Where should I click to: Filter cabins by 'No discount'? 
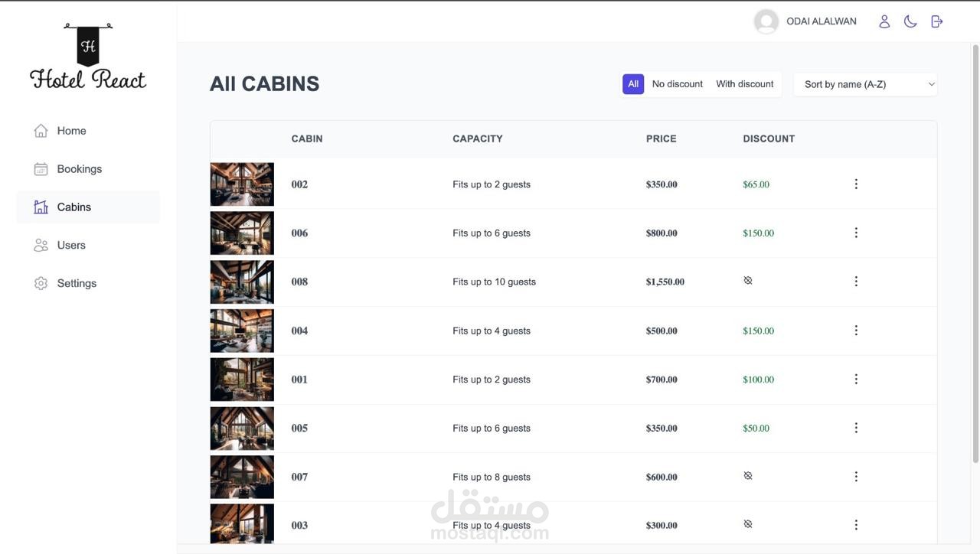pos(677,84)
